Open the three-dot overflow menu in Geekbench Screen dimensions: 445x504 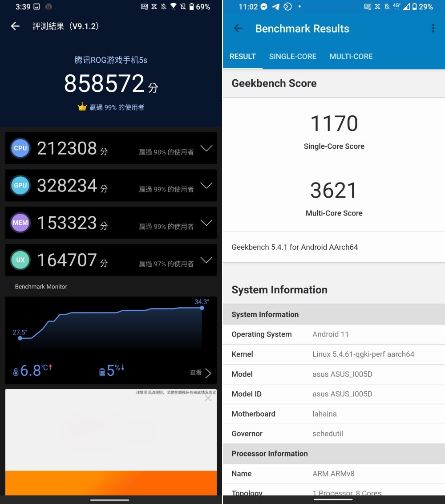[x=433, y=28]
